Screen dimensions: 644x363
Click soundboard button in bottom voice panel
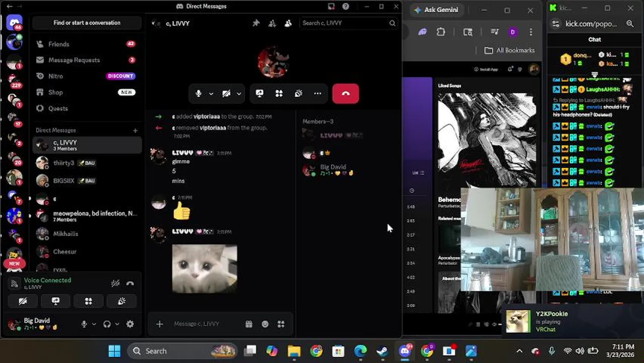pyautogui.click(x=121, y=301)
